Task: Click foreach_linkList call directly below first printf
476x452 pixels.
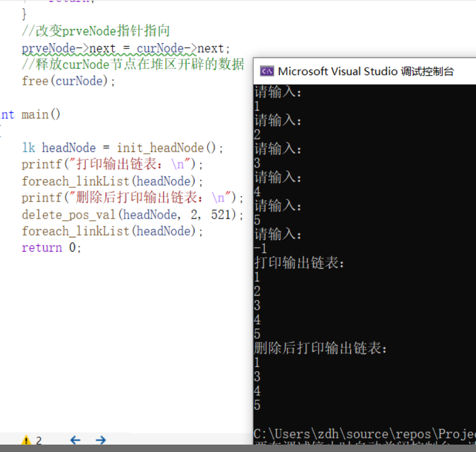Action: coord(113,182)
